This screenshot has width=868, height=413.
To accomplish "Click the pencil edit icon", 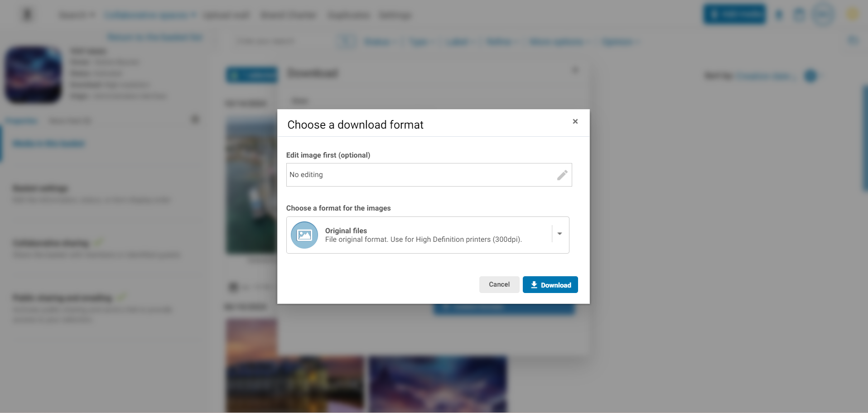I will pos(562,175).
